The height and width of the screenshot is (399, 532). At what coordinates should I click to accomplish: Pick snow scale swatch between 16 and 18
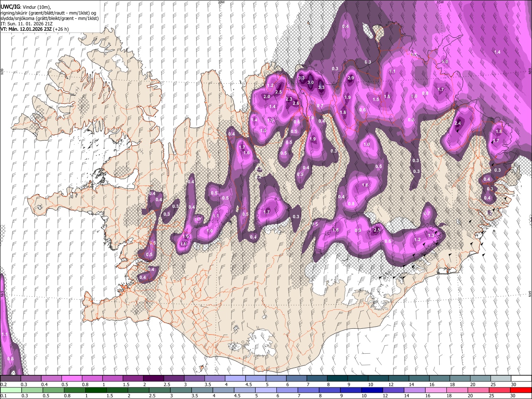click(440, 379)
